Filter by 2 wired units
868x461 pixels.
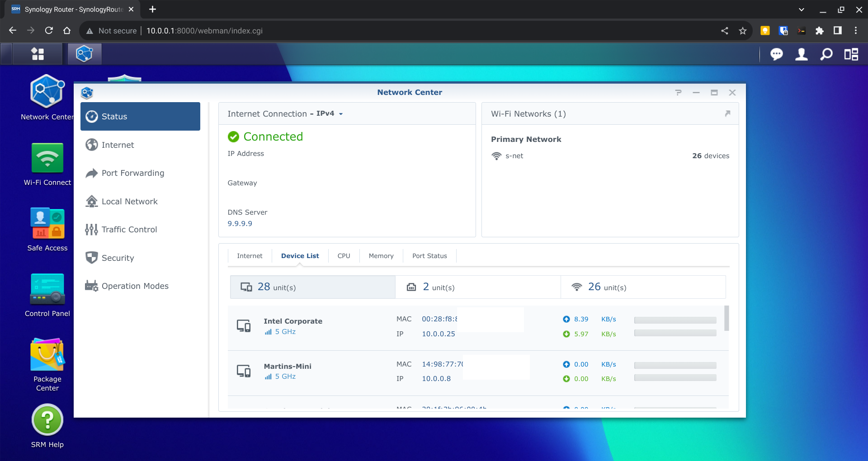(x=478, y=287)
